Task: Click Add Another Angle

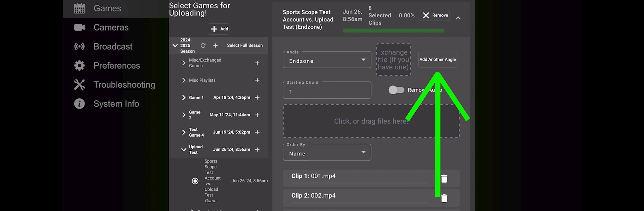Action: click(x=437, y=60)
